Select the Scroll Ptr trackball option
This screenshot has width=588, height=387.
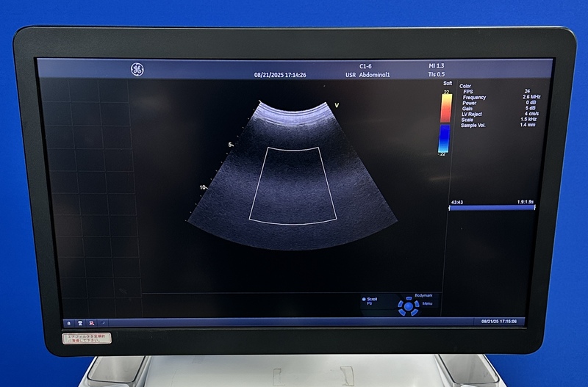point(370,300)
